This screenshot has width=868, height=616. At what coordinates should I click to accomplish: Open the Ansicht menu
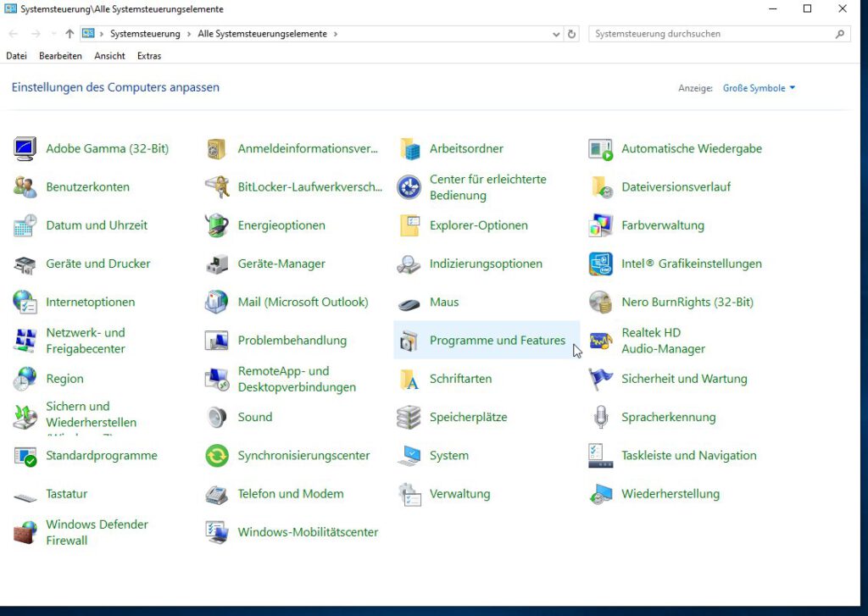click(109, 56)
